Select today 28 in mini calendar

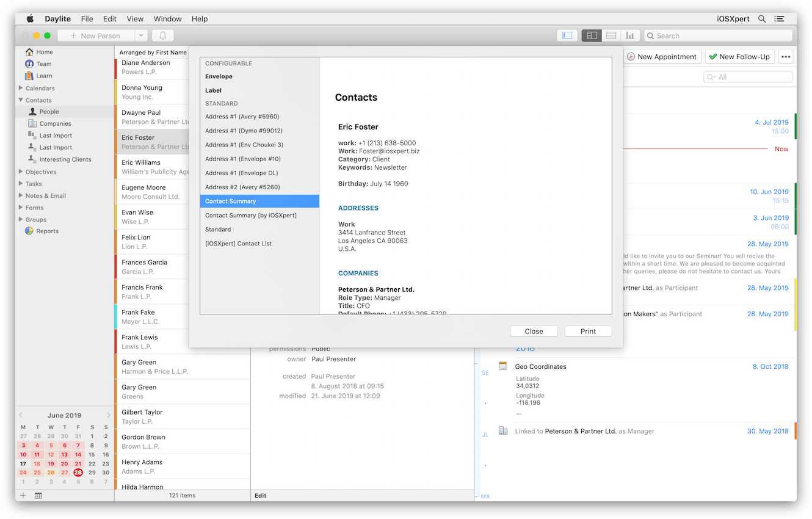point(78,473)
